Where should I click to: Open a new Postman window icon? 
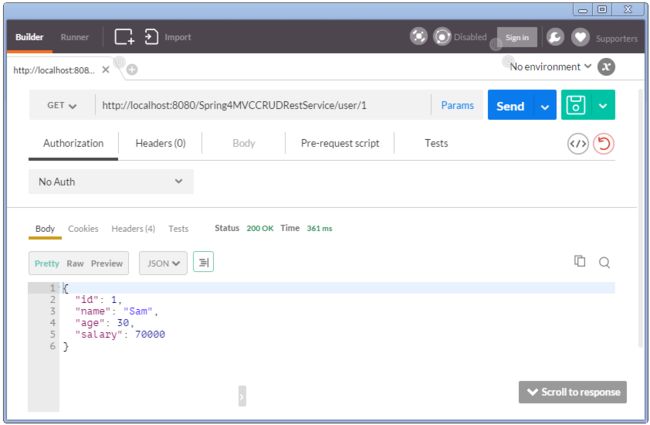point(124,37)
